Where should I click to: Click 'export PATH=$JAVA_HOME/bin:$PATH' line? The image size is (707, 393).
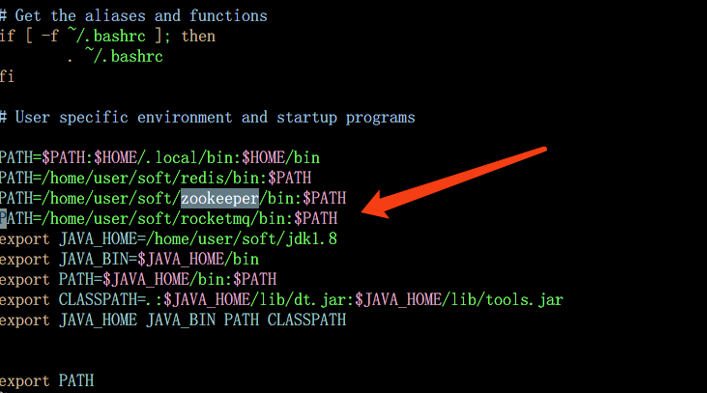click(138, 279)
